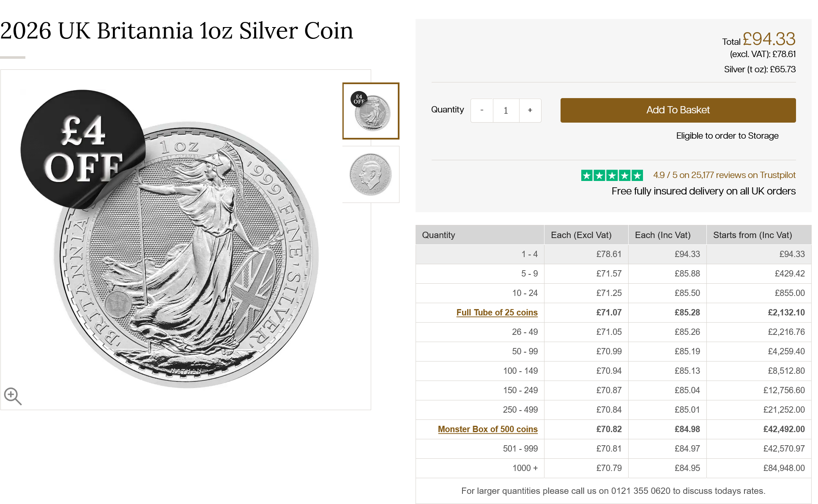Screen dimensions: 818x504
Task: Click Eligible to order to Storage text
Action: click(727, 136)
